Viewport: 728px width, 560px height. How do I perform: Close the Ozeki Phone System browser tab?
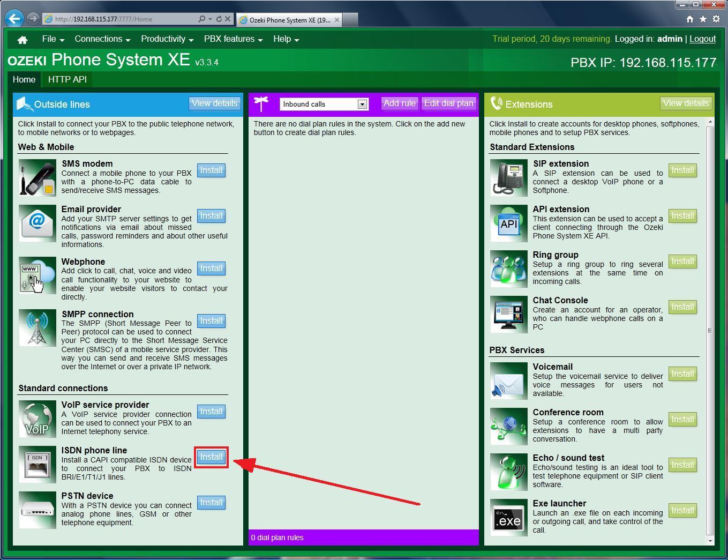(x=337, y=20)
